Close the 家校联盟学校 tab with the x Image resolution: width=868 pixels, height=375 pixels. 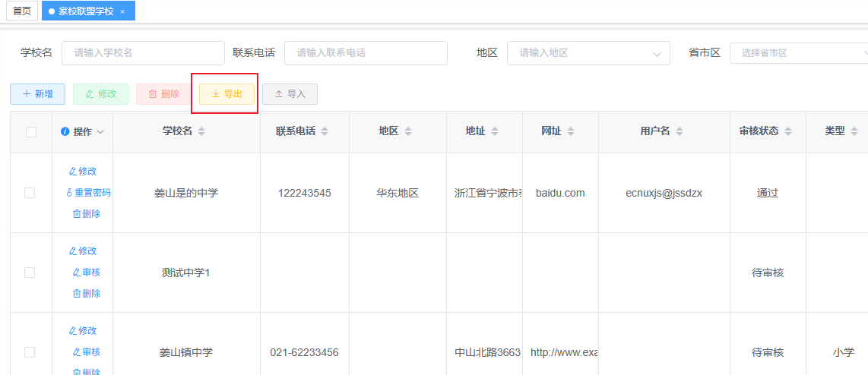click(x=122, y=11)
